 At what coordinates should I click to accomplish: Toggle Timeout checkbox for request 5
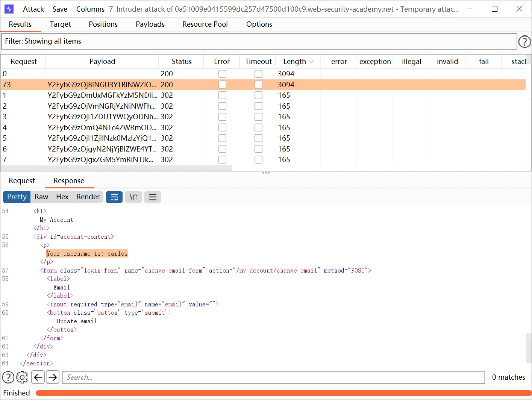(x=258, y=138)
